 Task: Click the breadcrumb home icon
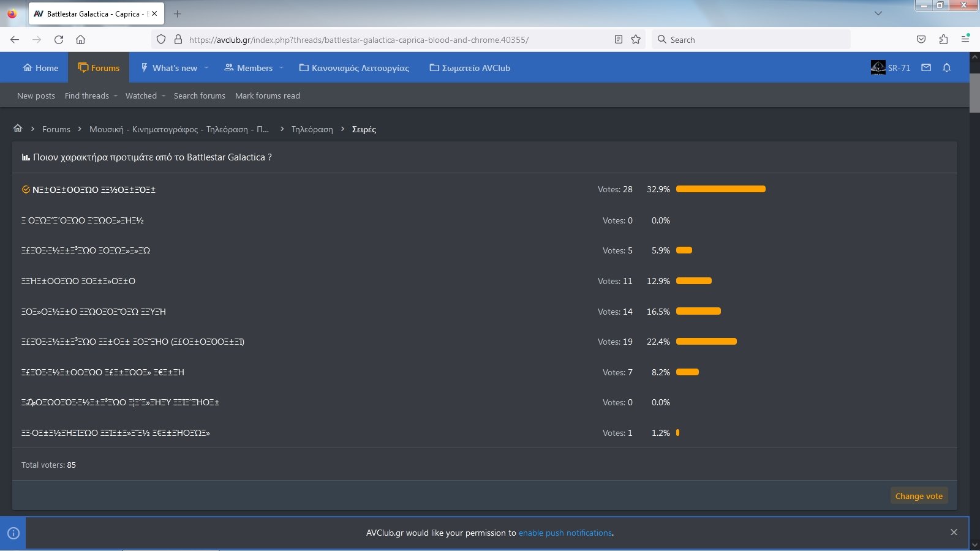[18, 129]
